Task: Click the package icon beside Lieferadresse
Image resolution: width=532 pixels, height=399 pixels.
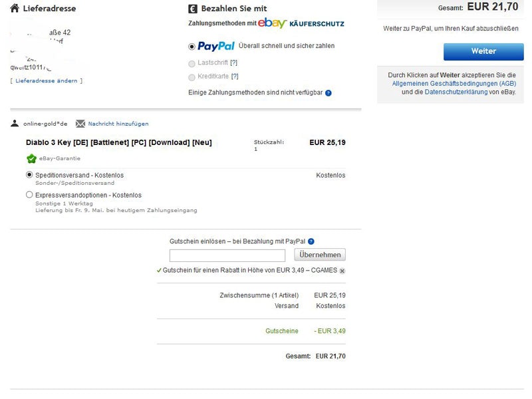Action: point(15,9)
